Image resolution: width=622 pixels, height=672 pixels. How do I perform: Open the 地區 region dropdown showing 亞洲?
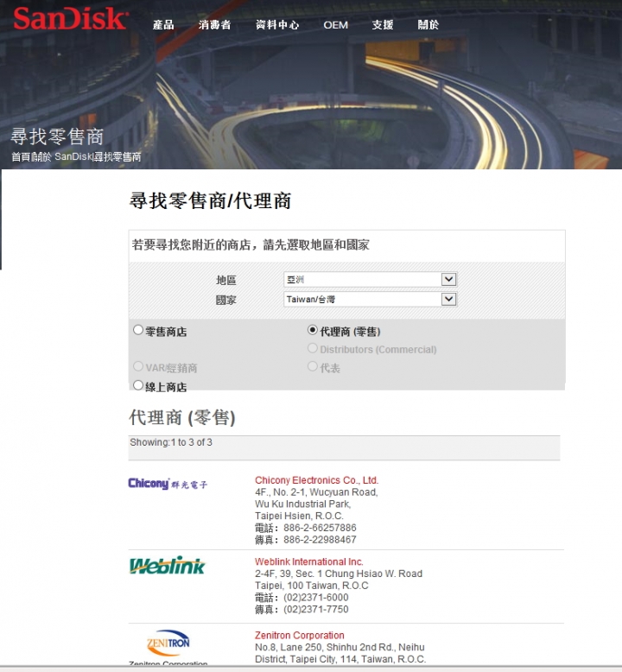[x=371, y=280]
